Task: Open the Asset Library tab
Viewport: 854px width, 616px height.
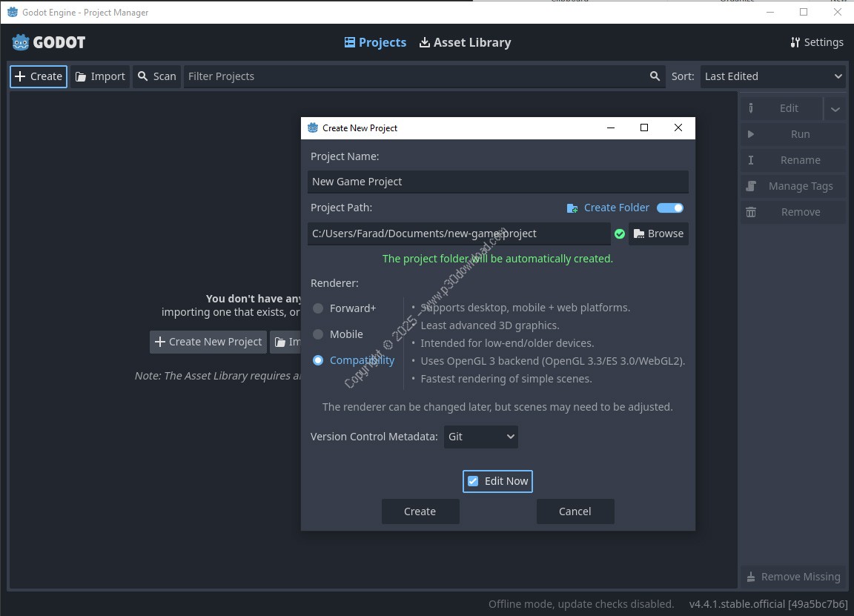Action: click(x=465, y=42)
